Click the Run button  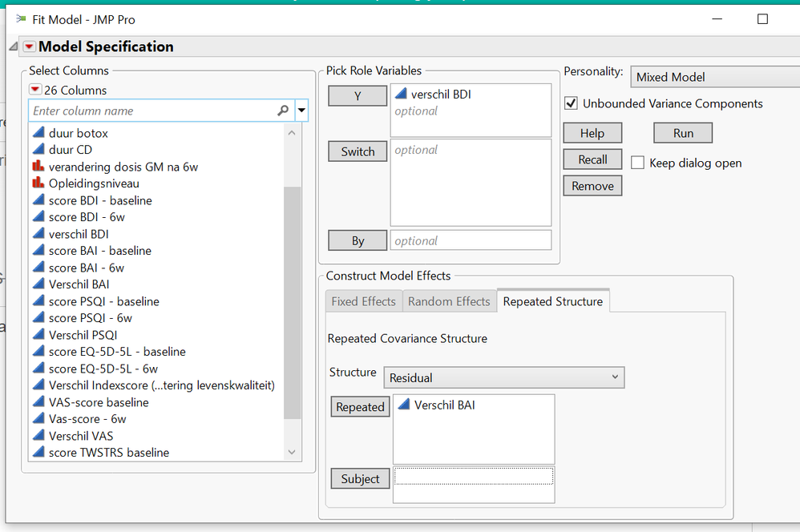682,132
